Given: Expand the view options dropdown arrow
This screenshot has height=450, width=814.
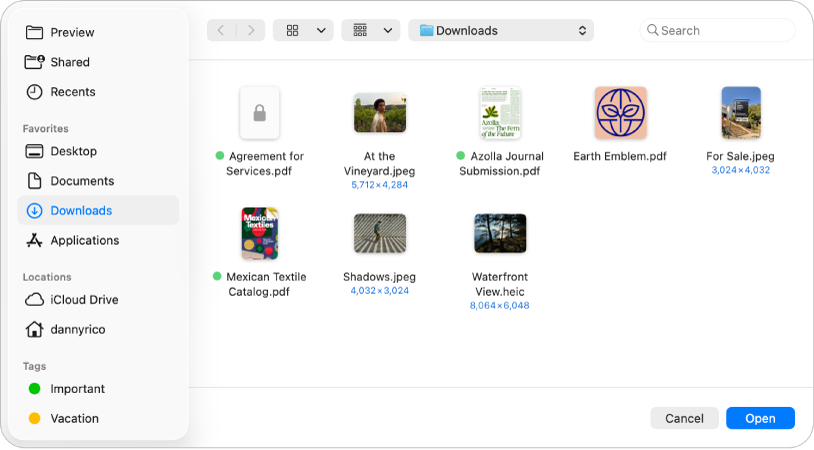Looking at the screenshot, I should pyautogui.click(x=321, y=31).
